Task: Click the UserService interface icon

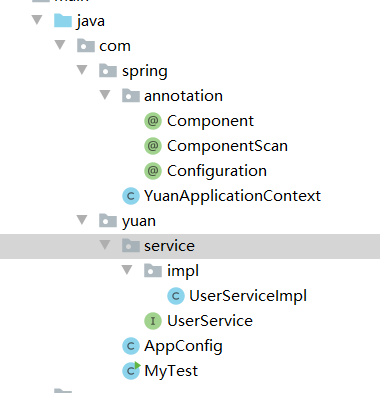Action: tap(153, 321)
